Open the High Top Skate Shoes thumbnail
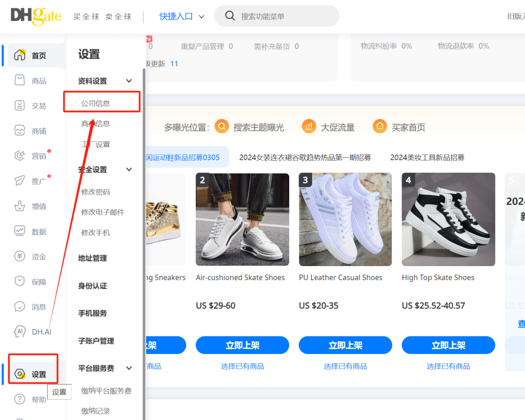The height and width of the screenshot is (420, 525). pos(448,219)
